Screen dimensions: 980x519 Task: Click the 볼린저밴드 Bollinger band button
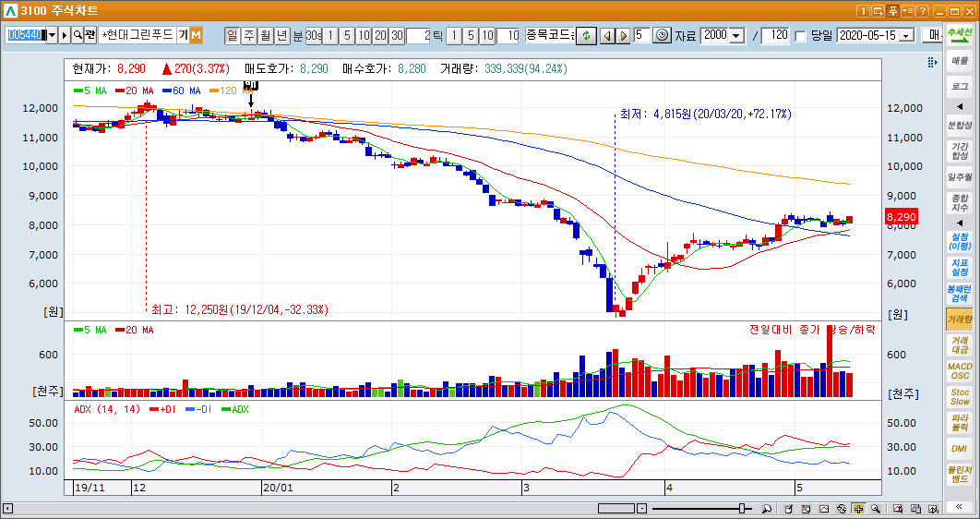pos(960,474)
